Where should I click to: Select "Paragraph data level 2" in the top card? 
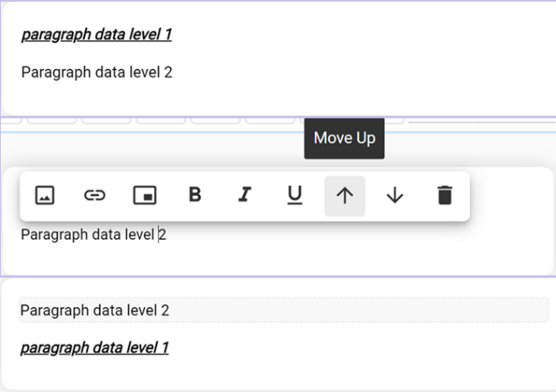click(x=97, y=72)
